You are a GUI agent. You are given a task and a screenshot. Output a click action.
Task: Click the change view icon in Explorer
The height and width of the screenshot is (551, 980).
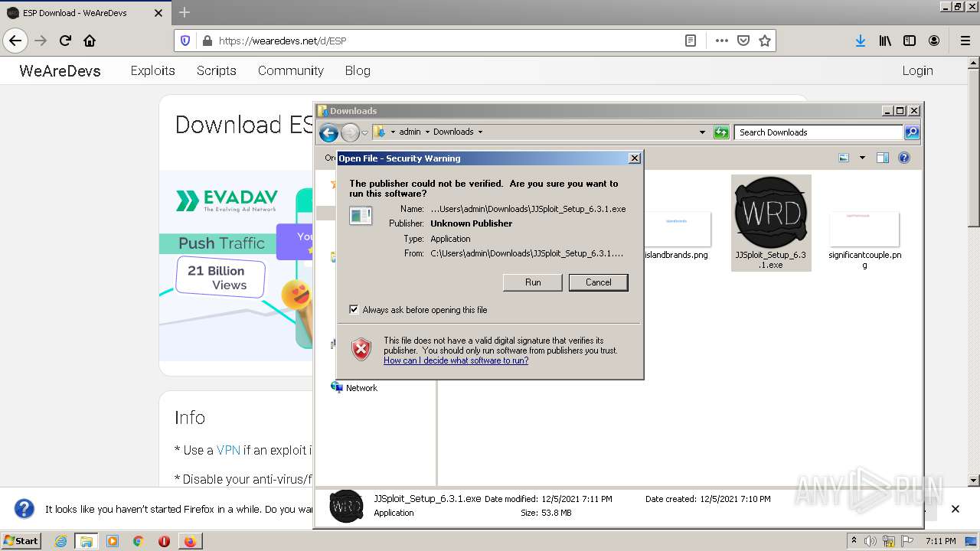click(x=844, y=158)
